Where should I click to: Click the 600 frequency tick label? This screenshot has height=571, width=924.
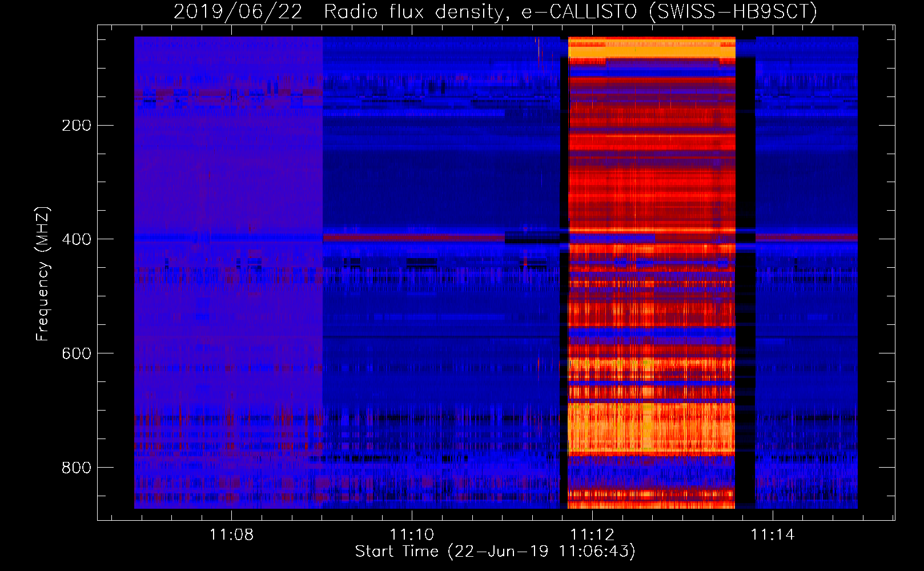pyautogui.click(x=77, y=353)
